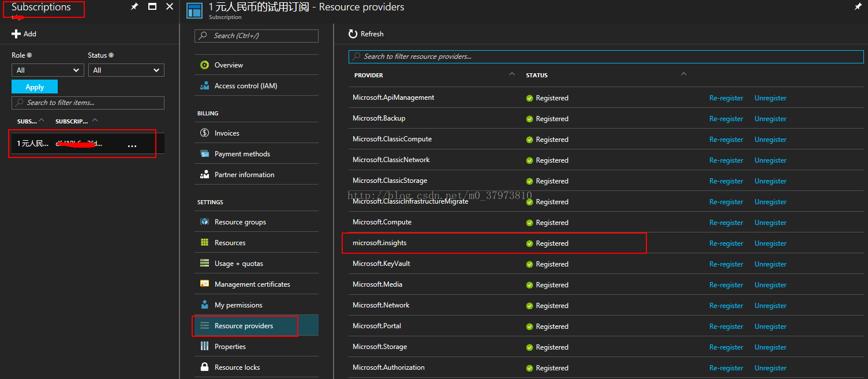Maximize the Subscriptions blade
Viewport: 868px width, 379px height.
point(152,6)
